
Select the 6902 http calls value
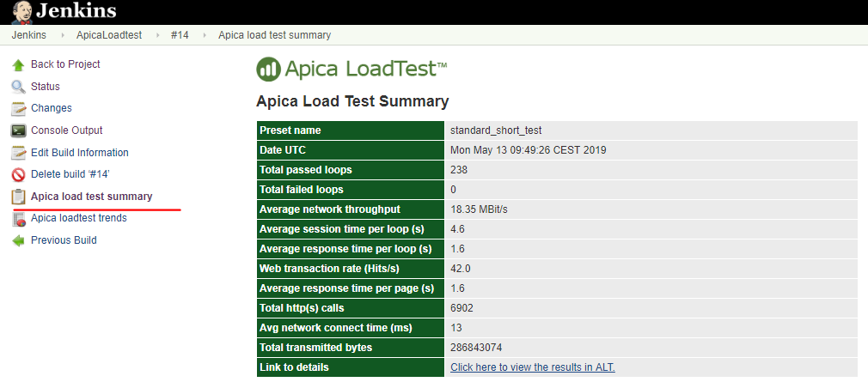pyautogui.click(x=462, y=308)
